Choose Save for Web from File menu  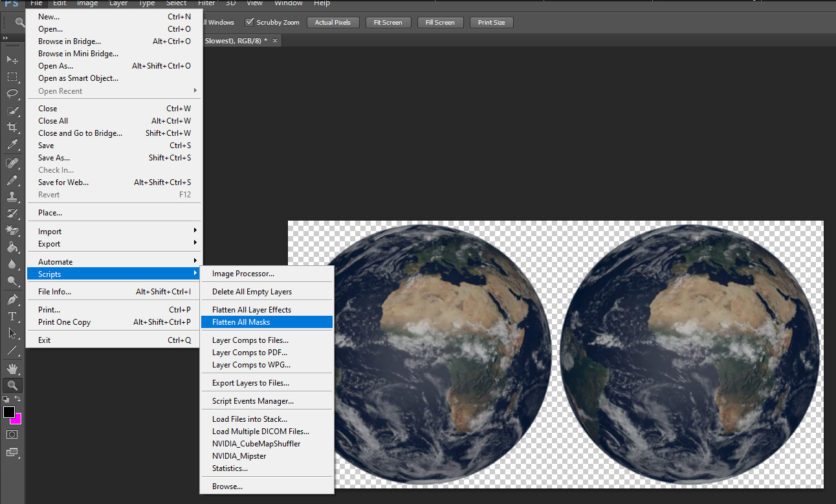tap(63, 182)
